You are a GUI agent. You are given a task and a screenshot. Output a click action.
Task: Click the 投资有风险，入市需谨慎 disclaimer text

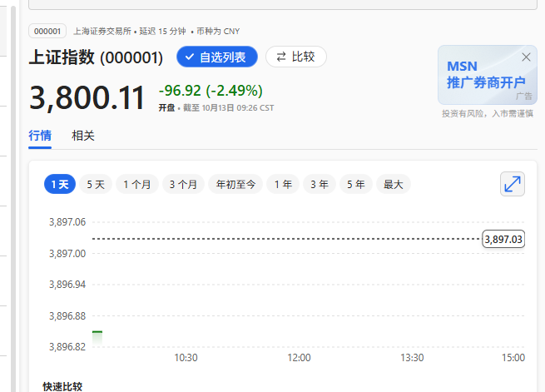(x=488, y=114)
